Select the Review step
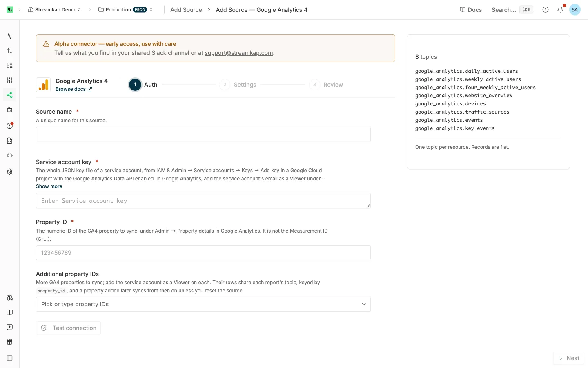 click(x=326, y=85)
